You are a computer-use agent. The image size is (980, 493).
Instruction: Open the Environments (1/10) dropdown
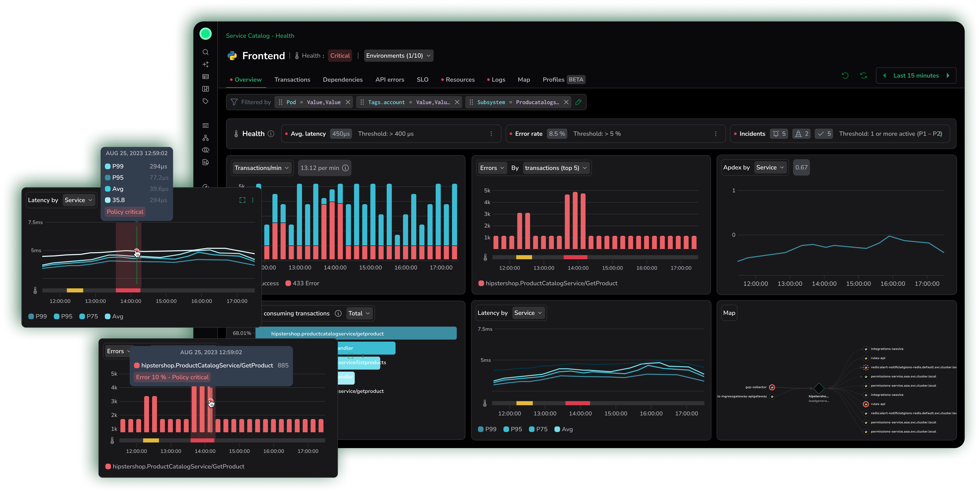coord(398,56)
